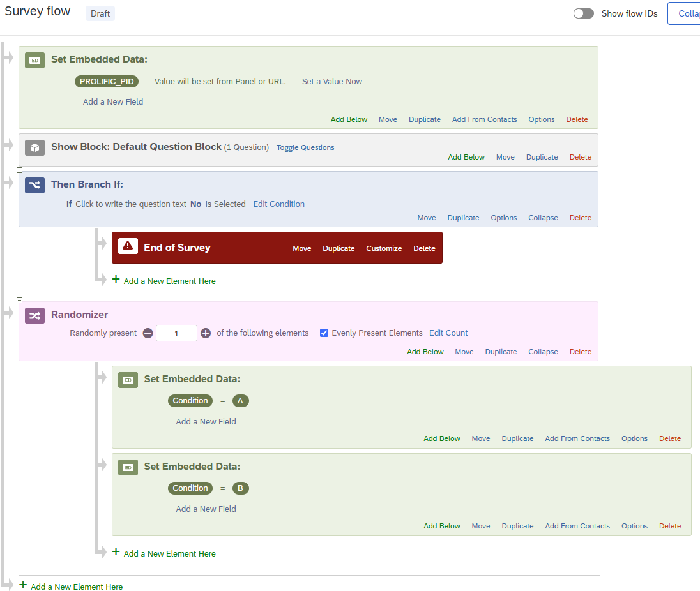Click plus icon to add element under randomizer
This screenshot has height=591, width=700.
tap(116, 551)
